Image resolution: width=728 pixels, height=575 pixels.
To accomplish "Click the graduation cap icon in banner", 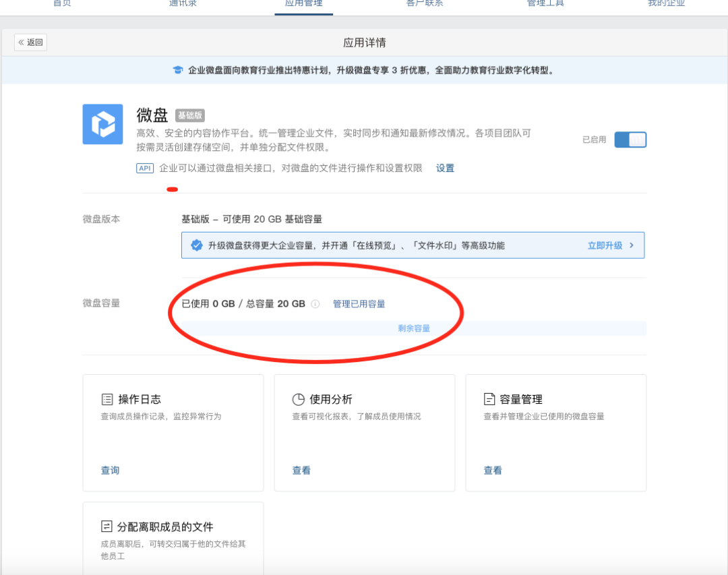I will tap(177, 70).
